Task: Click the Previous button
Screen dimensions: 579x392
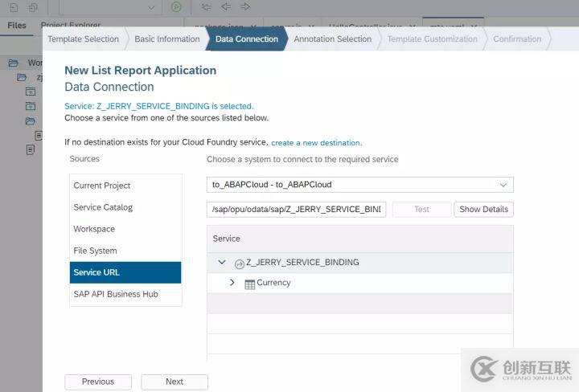Action: 98,382
